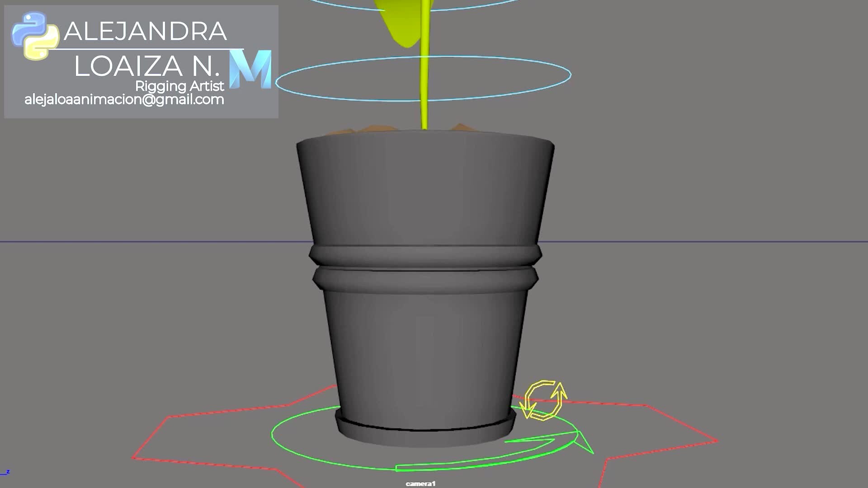Click the 'LOAIZA N.' surname text
The width and height of the screenshot is (868, 488).
point(147,66)
